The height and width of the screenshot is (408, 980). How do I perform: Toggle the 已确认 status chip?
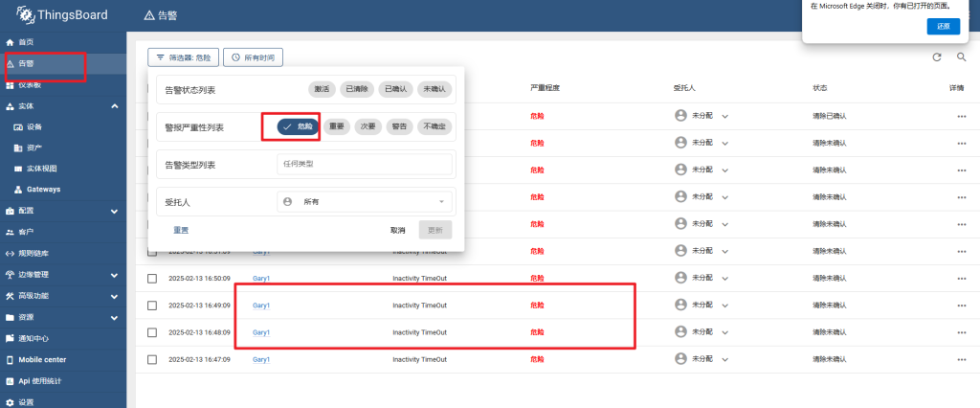395,89
